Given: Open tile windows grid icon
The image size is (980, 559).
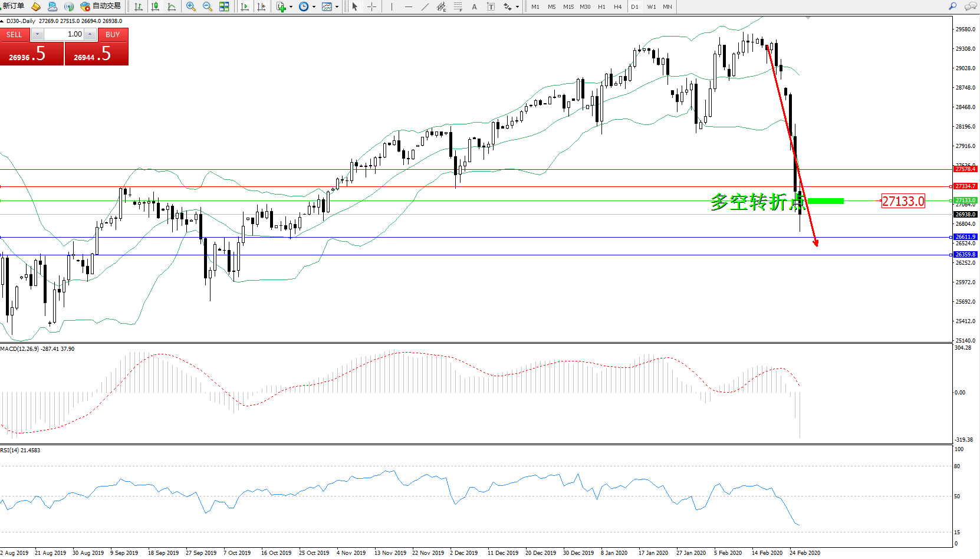Looking at the screenshot, I should pos(224,6).
